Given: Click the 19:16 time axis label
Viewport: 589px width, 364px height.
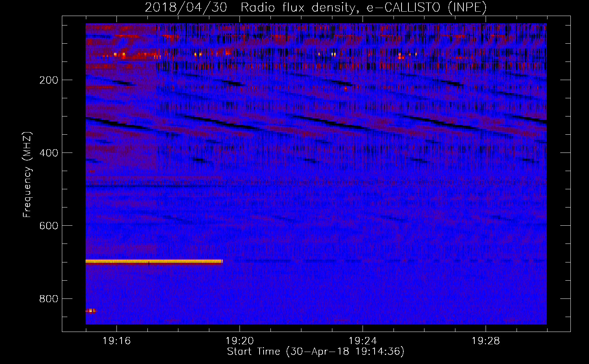Looking at the screenshot, I should click(x=116, y=341).
